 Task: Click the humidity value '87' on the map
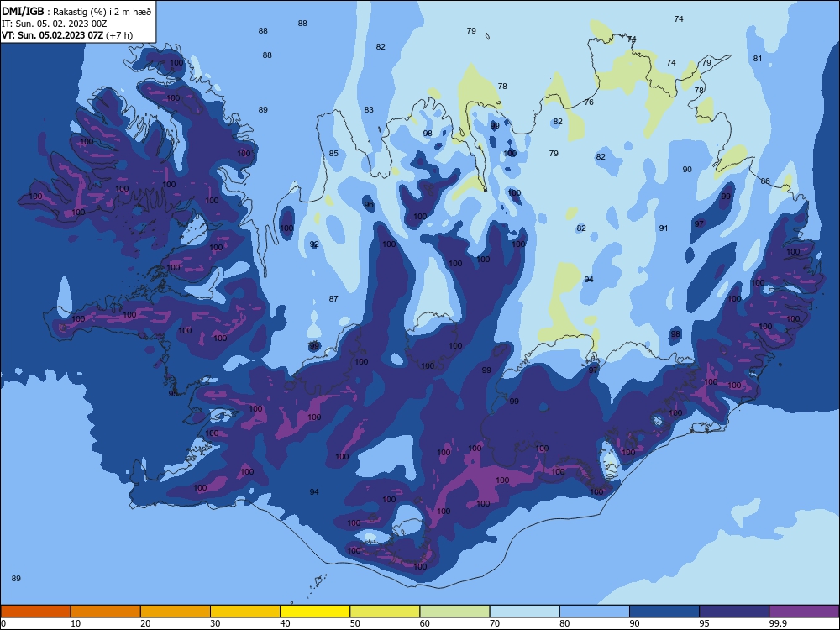coord(333,298)
